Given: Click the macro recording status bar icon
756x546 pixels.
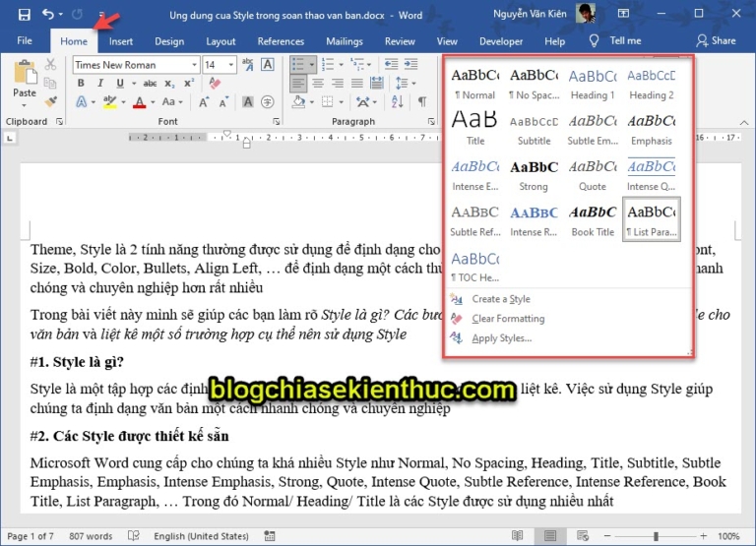Looking at the screenshot, I should 270,535.
